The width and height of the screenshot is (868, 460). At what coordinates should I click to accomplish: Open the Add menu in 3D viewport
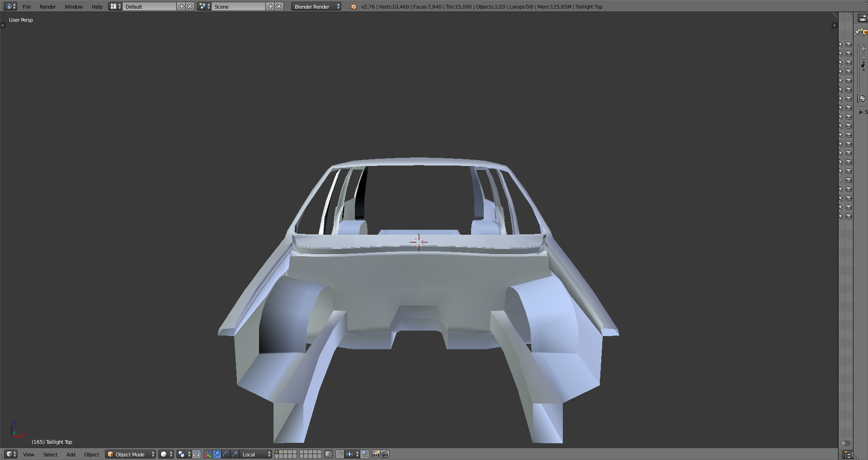(71, 455)
